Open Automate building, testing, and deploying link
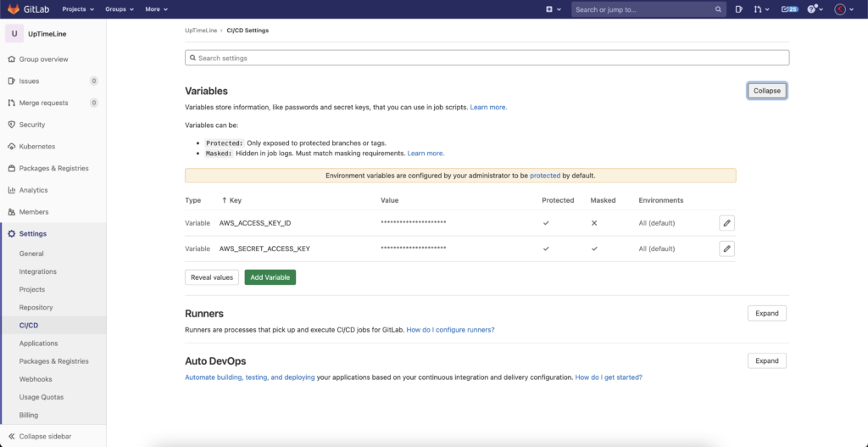Image resolution: width=868 pixels, height=447 pixels. [x=250, y=377]
